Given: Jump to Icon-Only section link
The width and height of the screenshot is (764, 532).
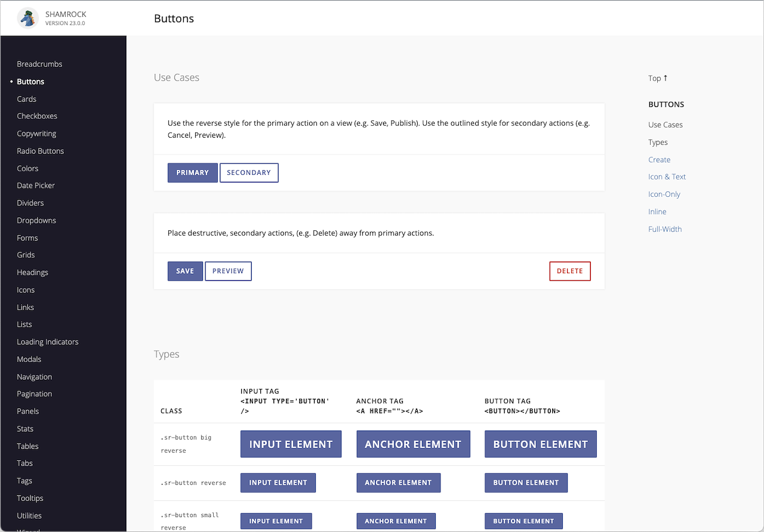Looking at the screenshot, I should tap(664, 194).
